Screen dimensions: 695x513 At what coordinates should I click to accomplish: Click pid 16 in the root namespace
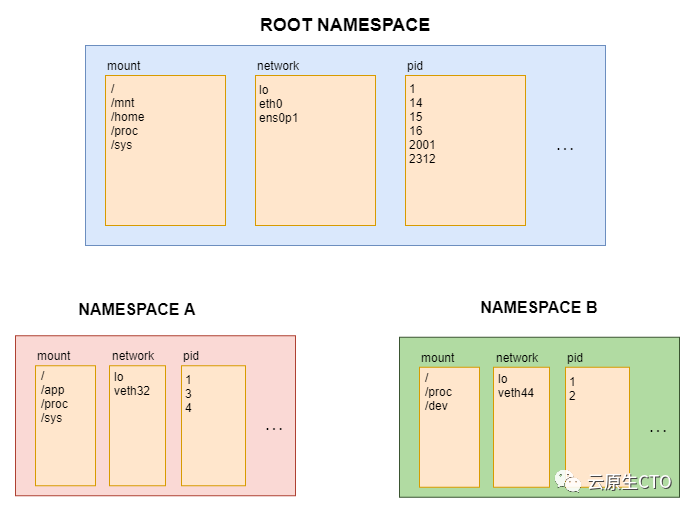pos(416,131)
